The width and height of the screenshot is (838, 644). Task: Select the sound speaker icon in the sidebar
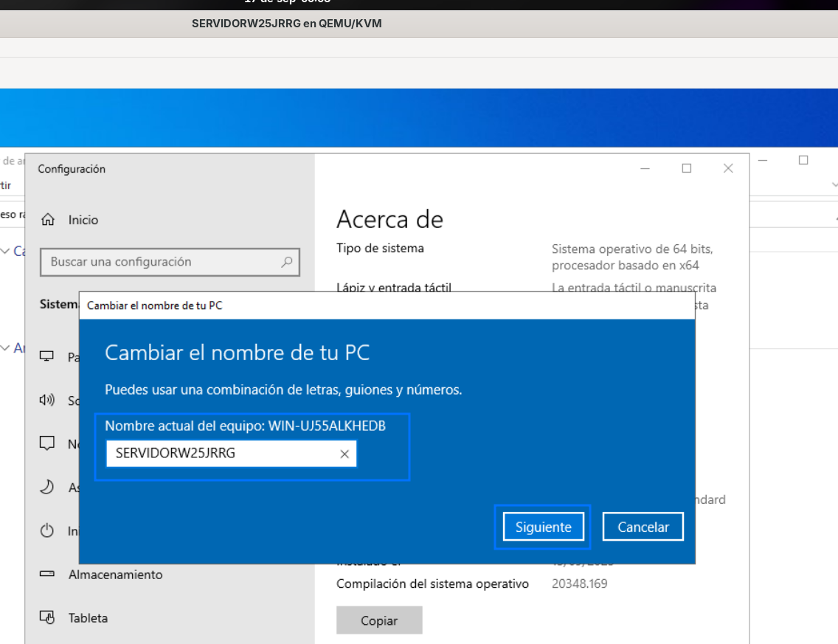47,400
